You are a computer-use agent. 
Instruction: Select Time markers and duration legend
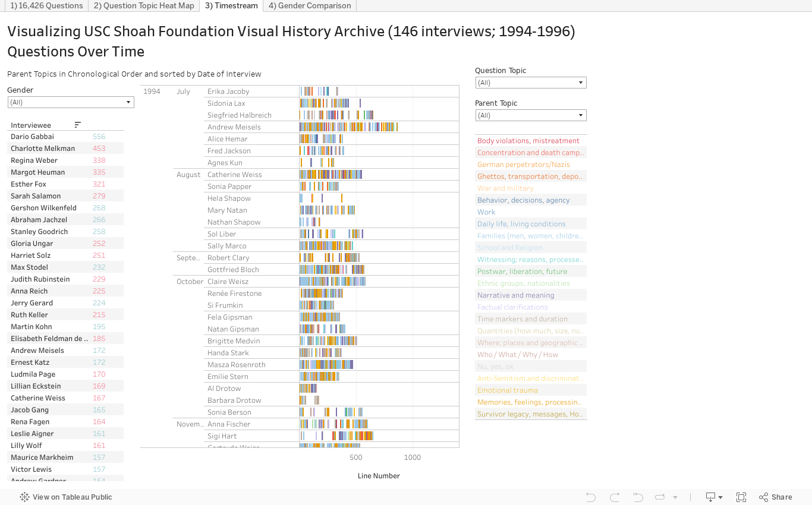click(531, 319)
